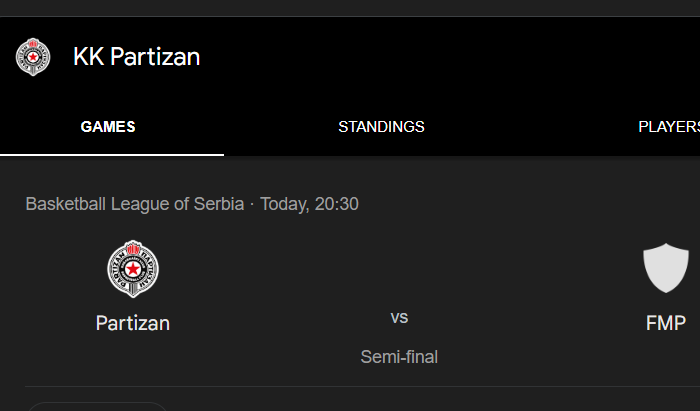This screenshot has width=700, height=411.
Task: Open the Semi-final match stage label
Action: coord(399,357)
